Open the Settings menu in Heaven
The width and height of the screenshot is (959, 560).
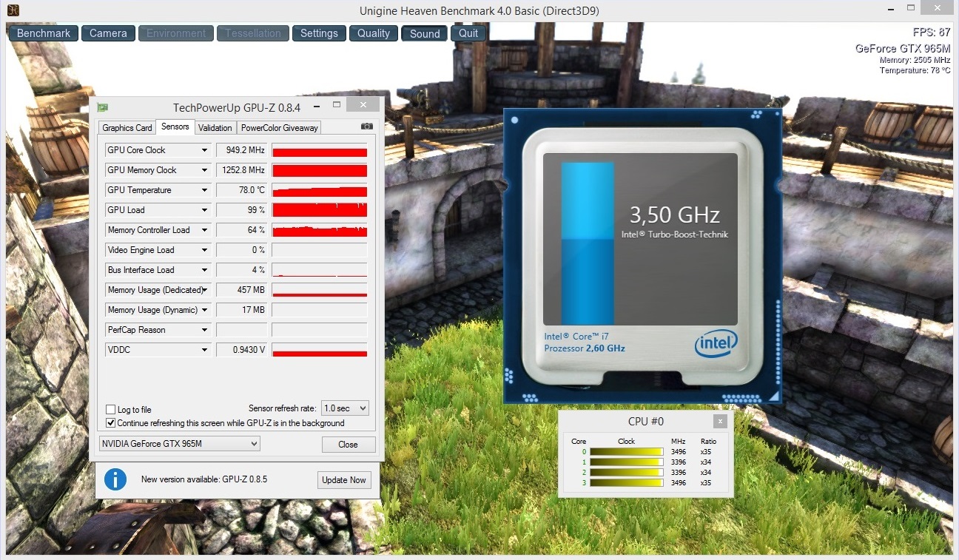(319, 33)
